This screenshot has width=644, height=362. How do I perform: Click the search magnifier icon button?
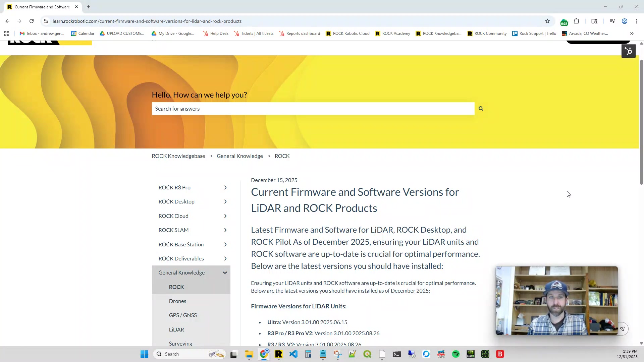click(x=481, y=109)
